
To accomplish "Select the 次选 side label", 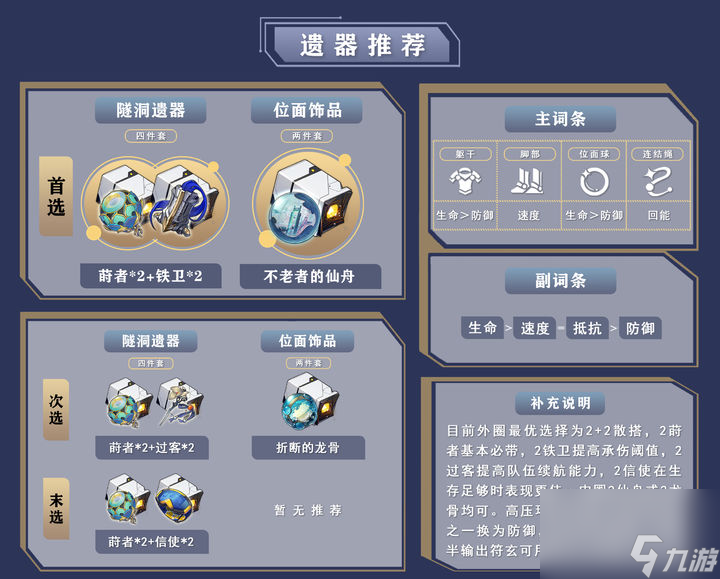I will (56, 410).
